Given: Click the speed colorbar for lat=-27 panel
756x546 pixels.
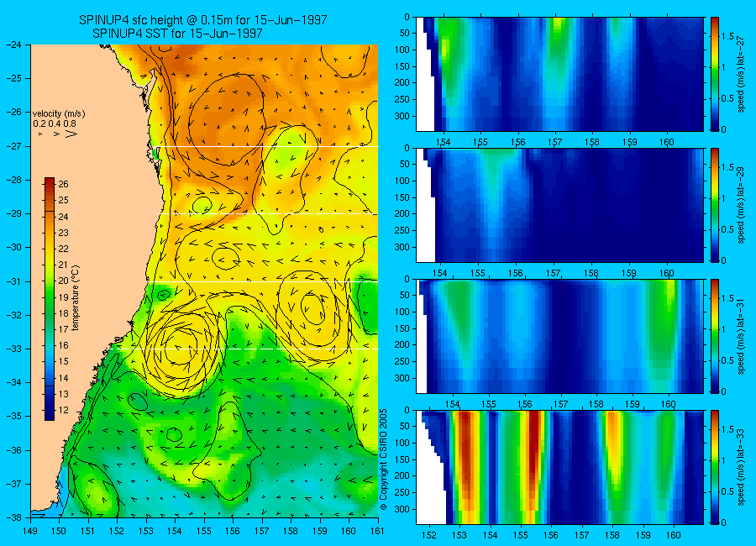Looking at the screenshot, I should (x=714, y=74).
